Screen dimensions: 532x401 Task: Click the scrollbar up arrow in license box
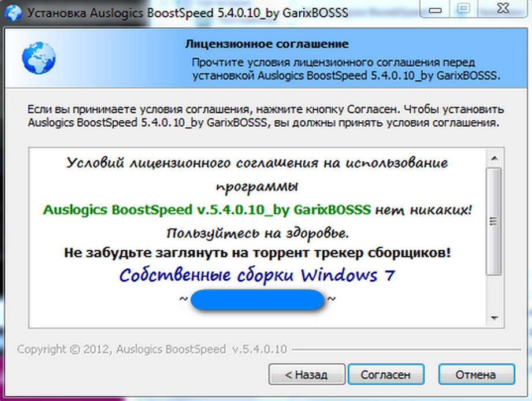tap(494, 158)
